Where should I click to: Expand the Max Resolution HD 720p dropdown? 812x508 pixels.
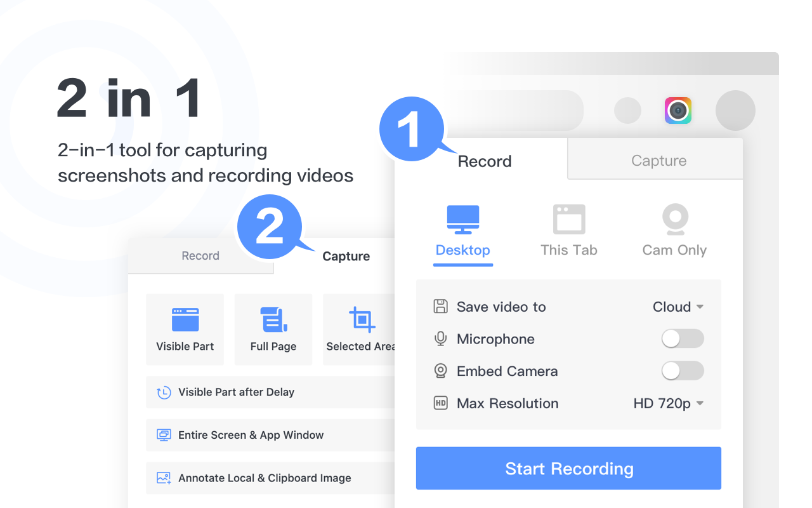[669, 403]
